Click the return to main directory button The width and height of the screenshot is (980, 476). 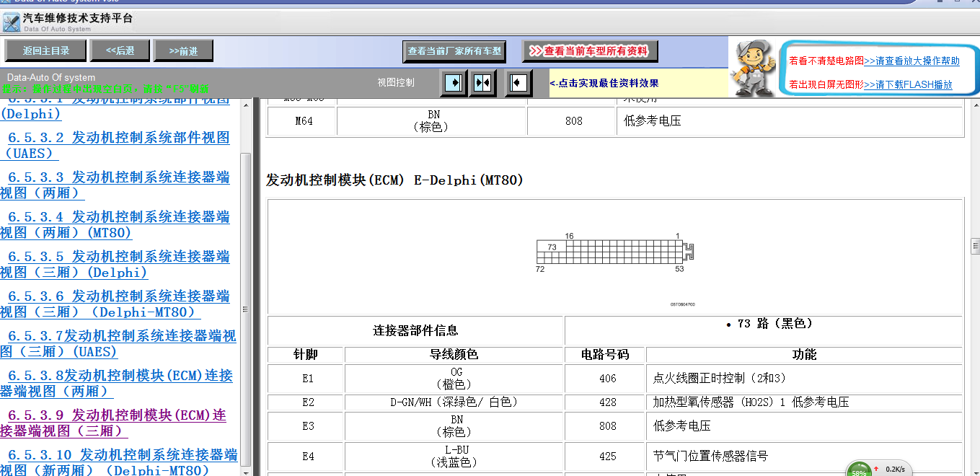coord(45,50)
